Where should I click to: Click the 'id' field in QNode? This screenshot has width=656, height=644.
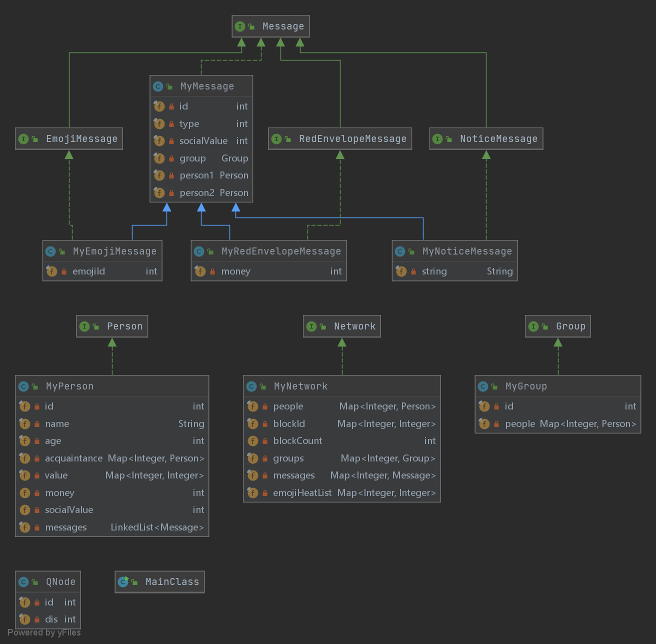(49, 602)
